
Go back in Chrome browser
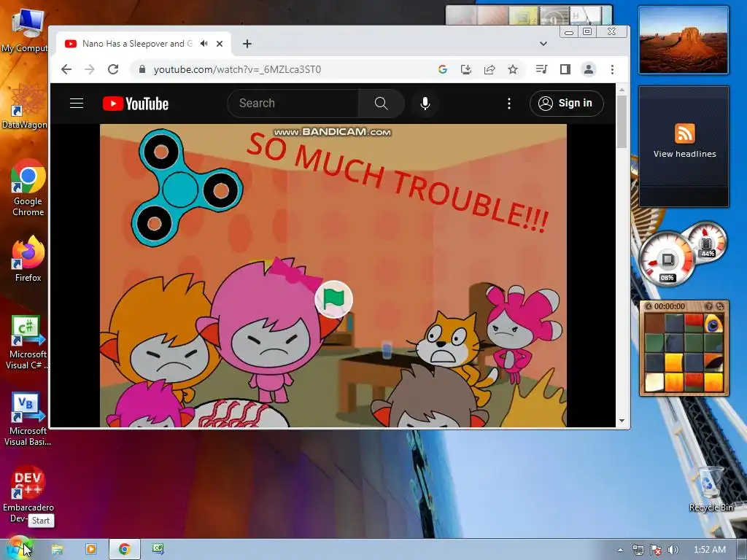point(66,69)
